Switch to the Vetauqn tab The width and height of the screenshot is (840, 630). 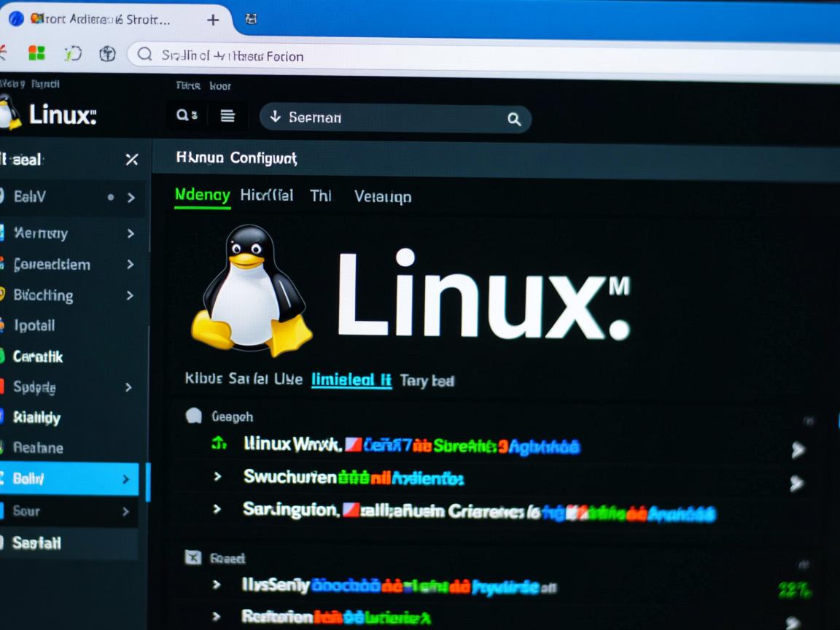click(382, 195)
